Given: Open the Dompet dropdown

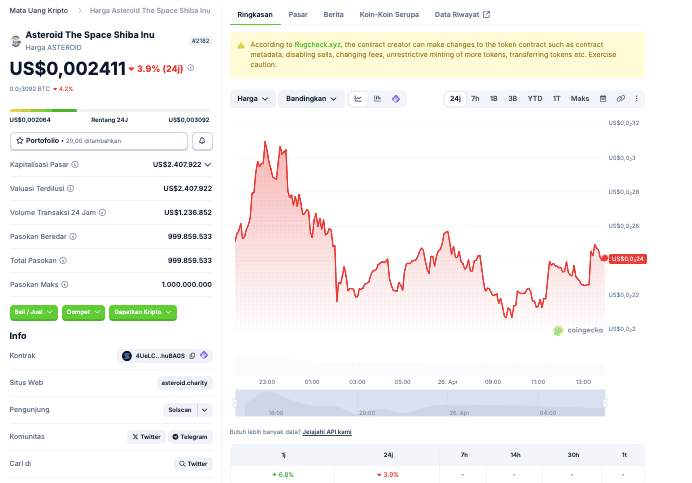Looking at the screenshot, I should pyautogui.click(x=83, y=312).
